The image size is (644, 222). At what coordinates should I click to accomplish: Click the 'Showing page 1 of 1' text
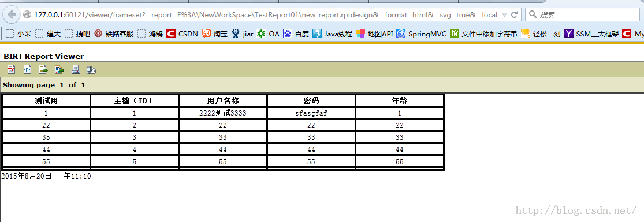[44, 85]
